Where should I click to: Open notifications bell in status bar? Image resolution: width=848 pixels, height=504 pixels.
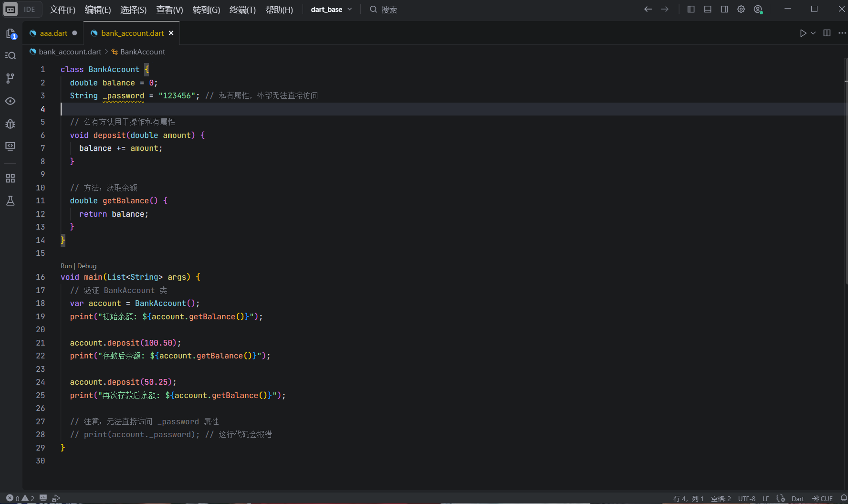(x=843, y=498)
